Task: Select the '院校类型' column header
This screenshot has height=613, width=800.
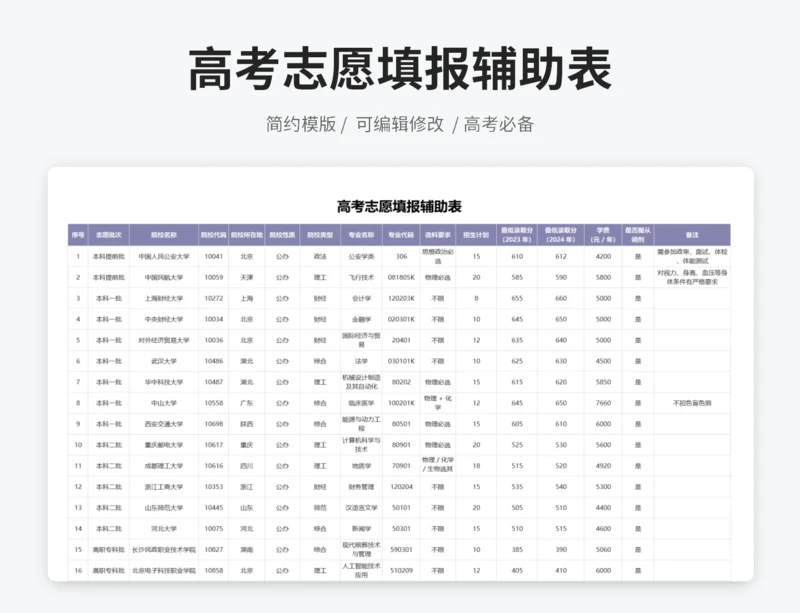Action: tap(320, 235)
